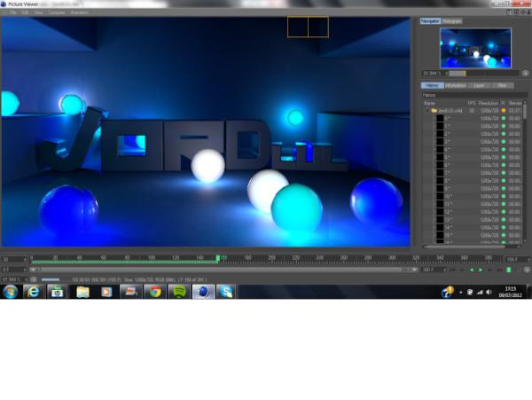Click the preview range end frame field
Screen dimensions: 532x400
pyautogui.click(x=433, y=270)
